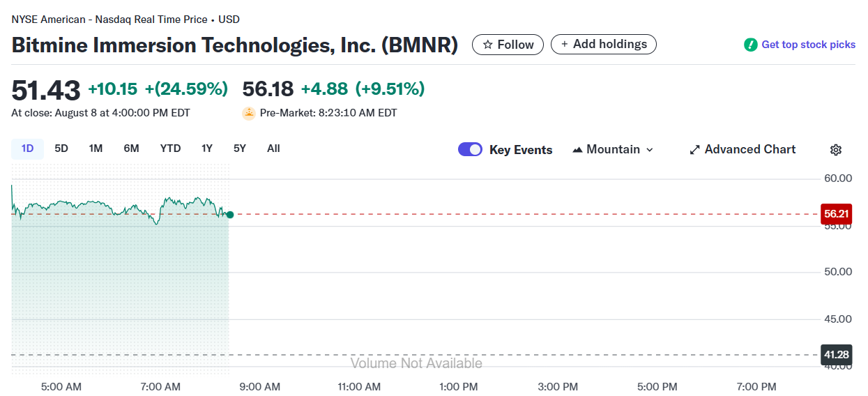The image size is (868, 396).
Task: Click the Advanced Chart link
Action: (x=749, y=149)
